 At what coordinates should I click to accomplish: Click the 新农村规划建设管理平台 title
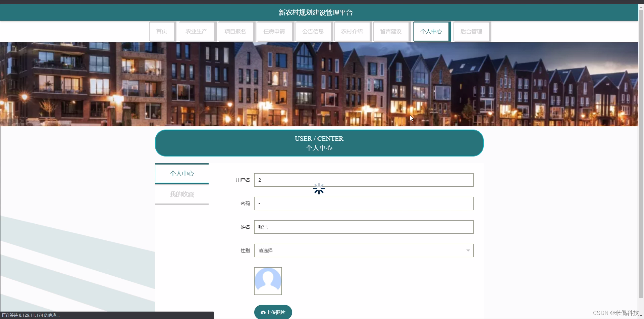(x=316, y=13)
